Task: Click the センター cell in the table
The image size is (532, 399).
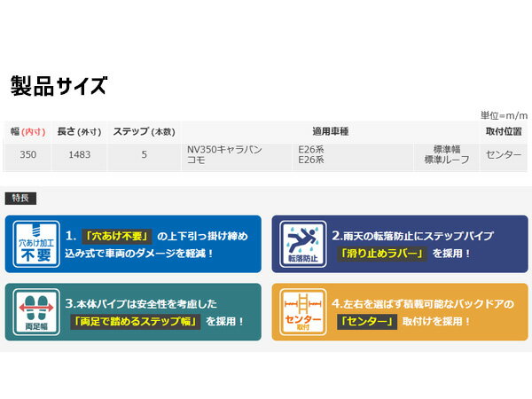Action: (504, 154)
